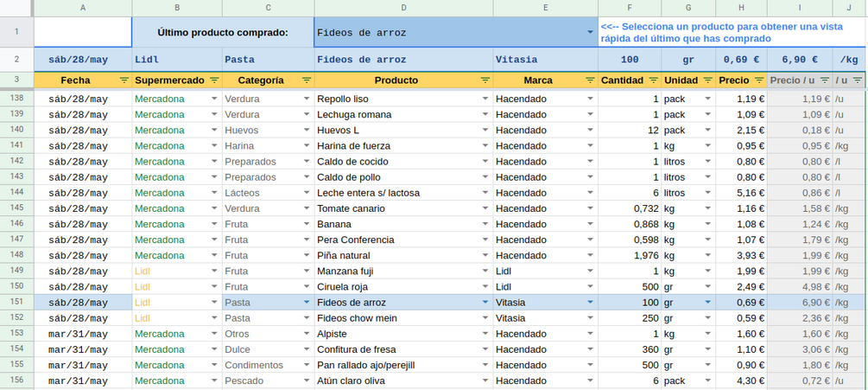Click the Pera Conferencia product cell
868x390 pixels.
[403, 240]
